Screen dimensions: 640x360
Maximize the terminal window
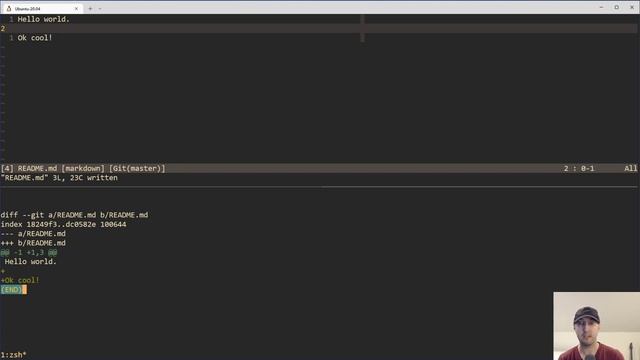click(617, 7)
